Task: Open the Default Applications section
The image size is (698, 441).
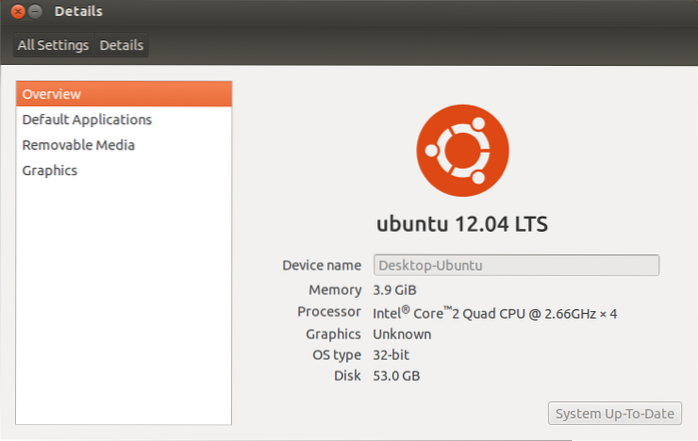Action: 87,119
